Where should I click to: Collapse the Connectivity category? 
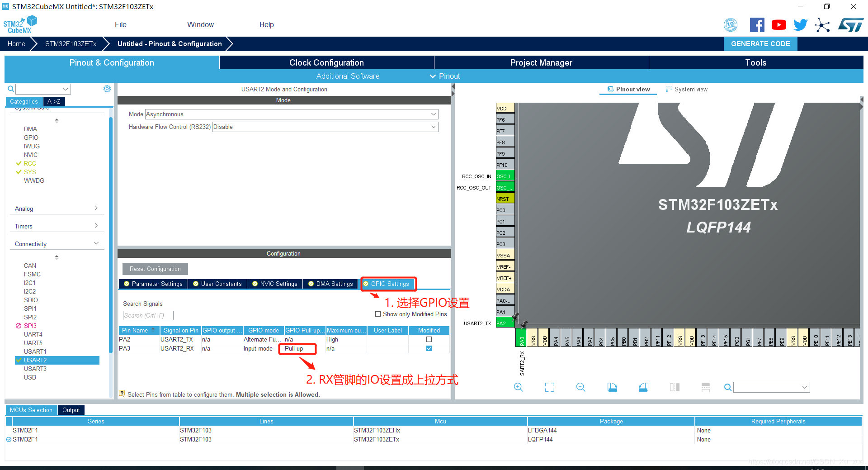pyautogui.click(x=56, y=244)
